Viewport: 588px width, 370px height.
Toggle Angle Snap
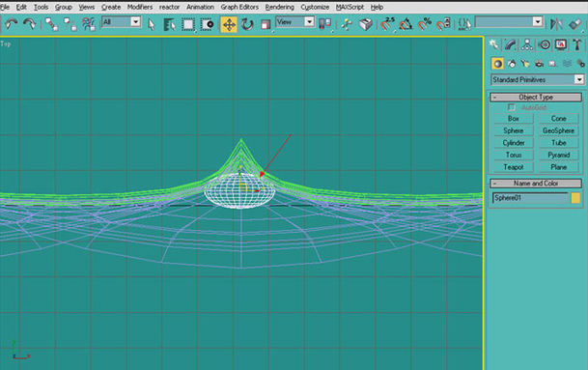pyautogui.click(x=406, y=25)
